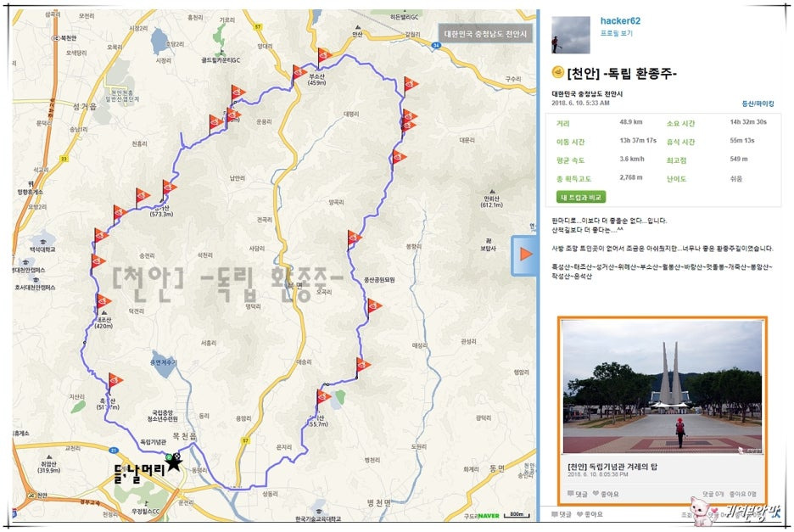Select the green start point marker near 독립기념관
The width and height of the screenshot is (794, 532).
pos(169,456)
